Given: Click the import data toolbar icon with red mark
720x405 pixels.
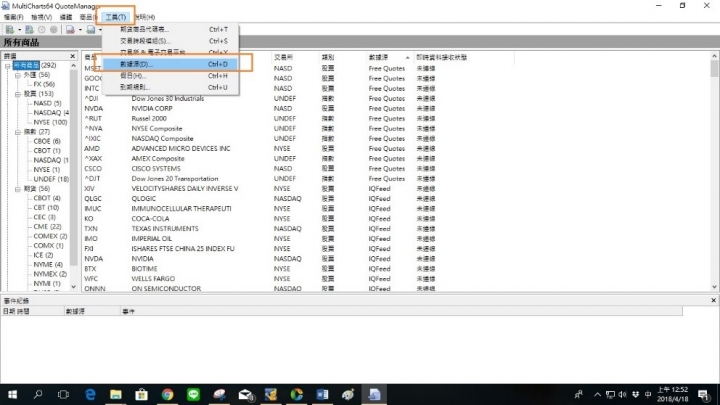Looking at the screenshot, I should (x=70, y=30).
